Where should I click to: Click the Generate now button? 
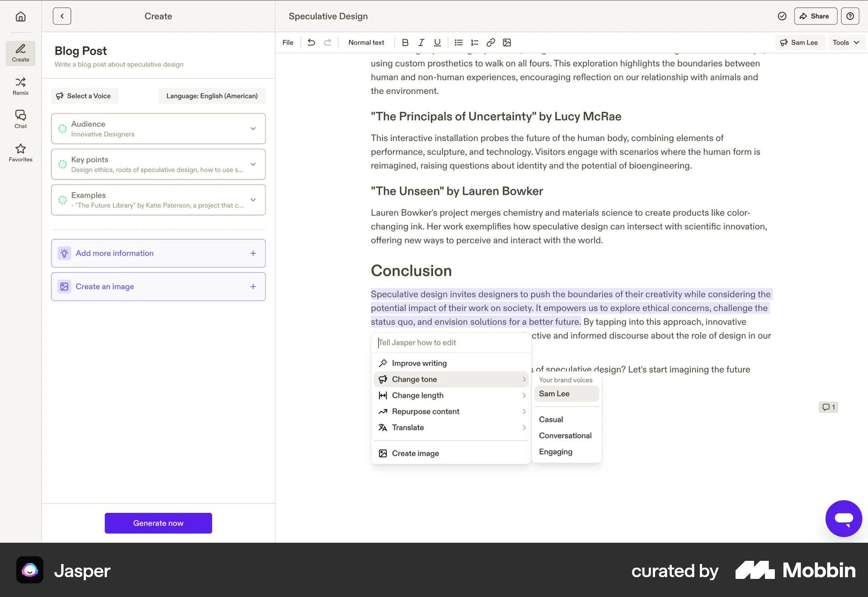point(158,523)
